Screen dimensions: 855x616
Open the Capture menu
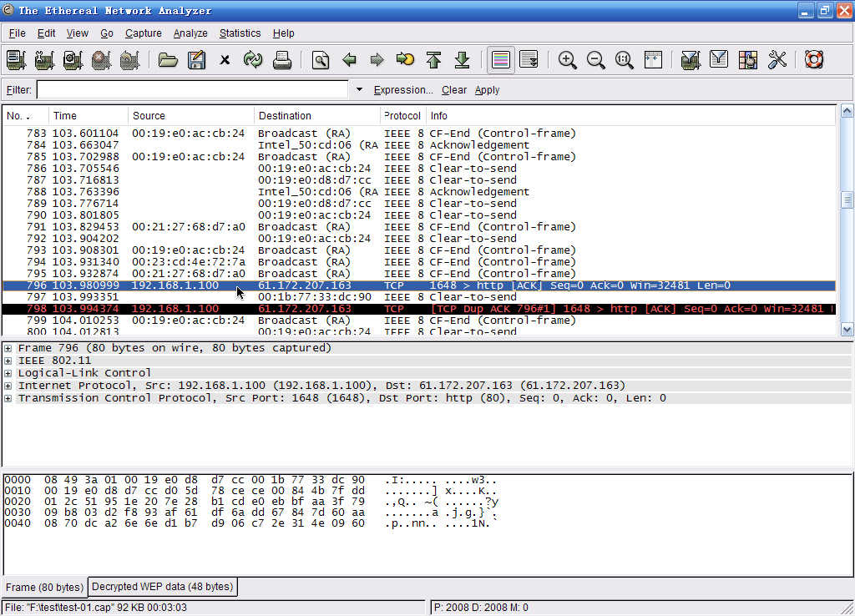(144, 33)
